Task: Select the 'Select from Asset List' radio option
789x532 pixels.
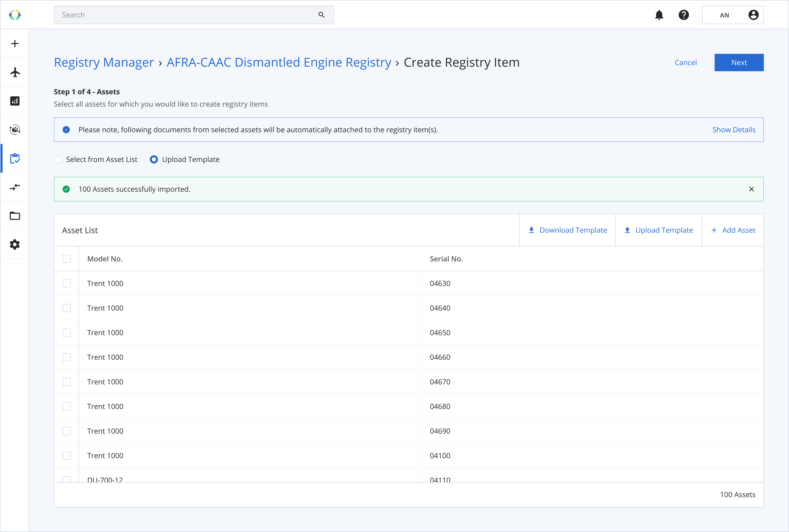Action: pyautogui.click(x=58, y=160)
